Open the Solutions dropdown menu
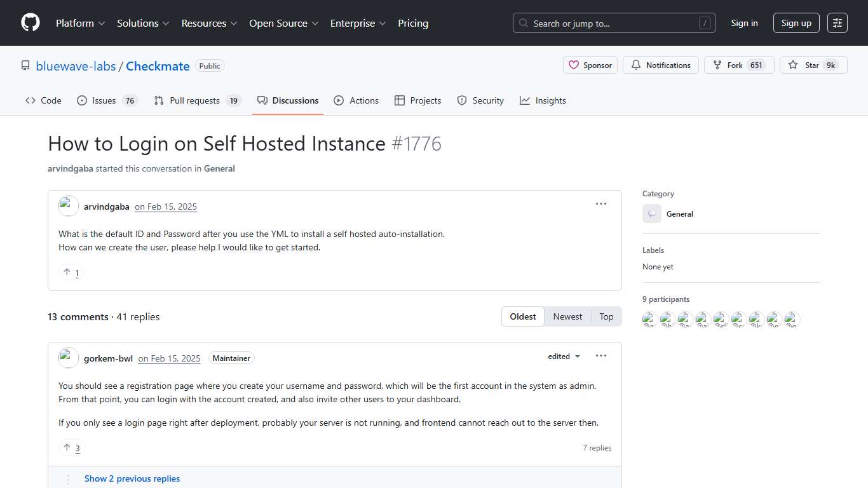Screen dimensions: 868x488 click(x=142, y=23)
